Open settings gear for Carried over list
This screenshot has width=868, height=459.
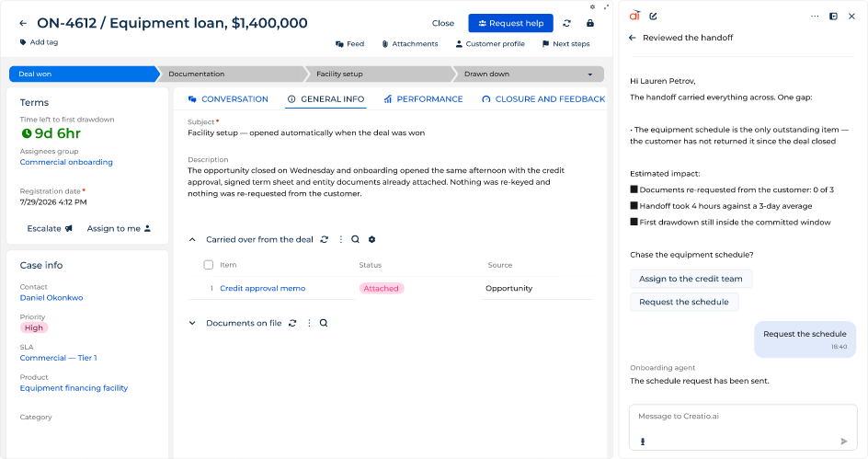(372, 239)
